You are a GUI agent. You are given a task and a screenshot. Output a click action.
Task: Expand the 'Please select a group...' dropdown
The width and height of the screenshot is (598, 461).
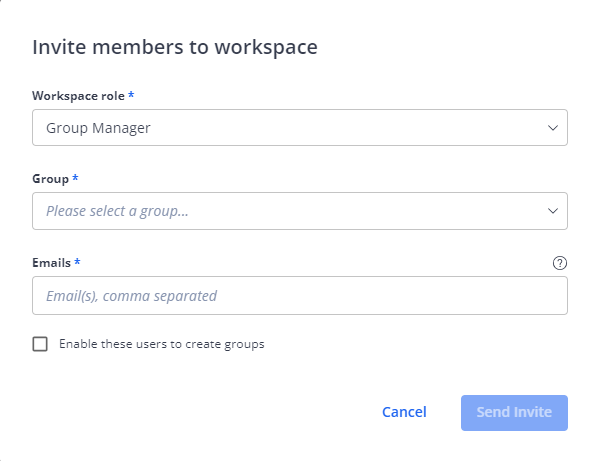(300, 211)
